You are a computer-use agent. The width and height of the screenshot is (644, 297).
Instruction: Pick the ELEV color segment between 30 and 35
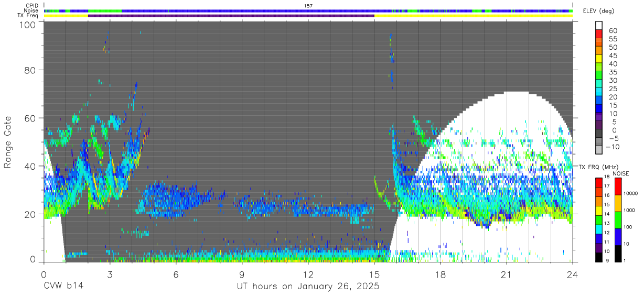tap(599, 76)
